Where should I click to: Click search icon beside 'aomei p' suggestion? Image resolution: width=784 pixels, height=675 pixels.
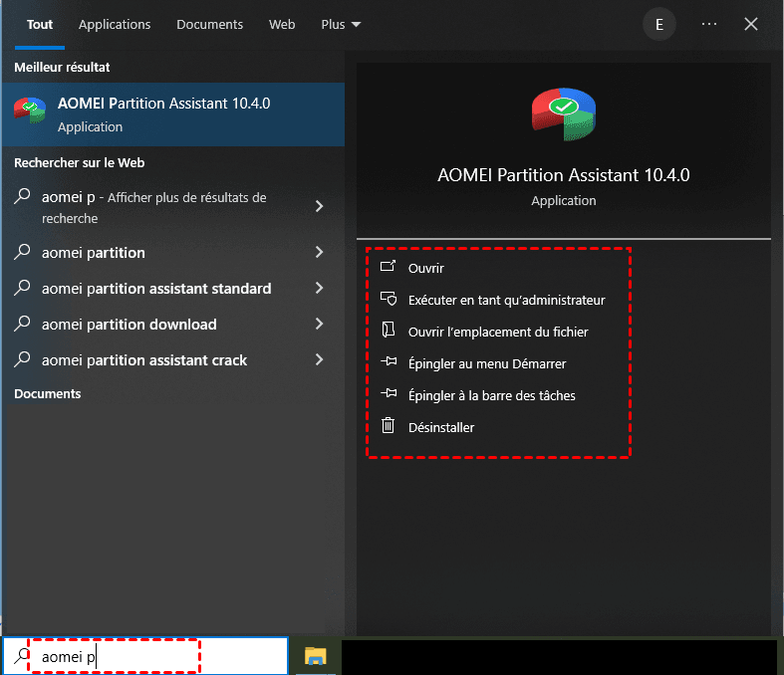point(22,196)
